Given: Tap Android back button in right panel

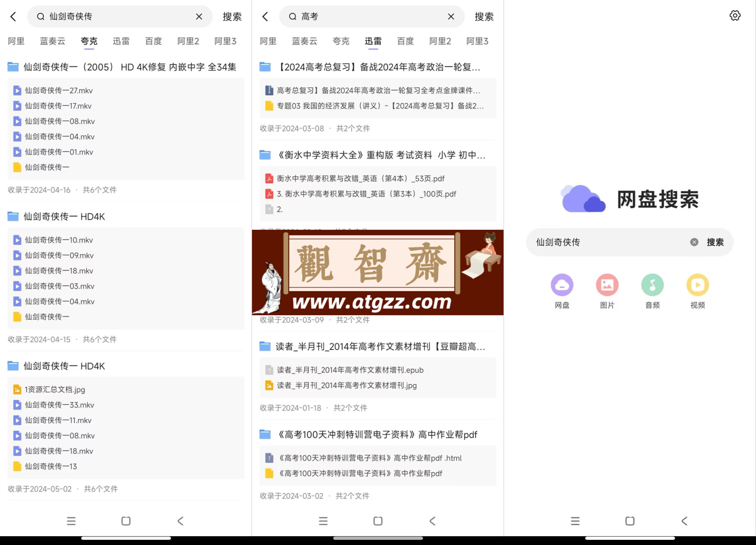Looking at the screenshot, I should (684, 521).
